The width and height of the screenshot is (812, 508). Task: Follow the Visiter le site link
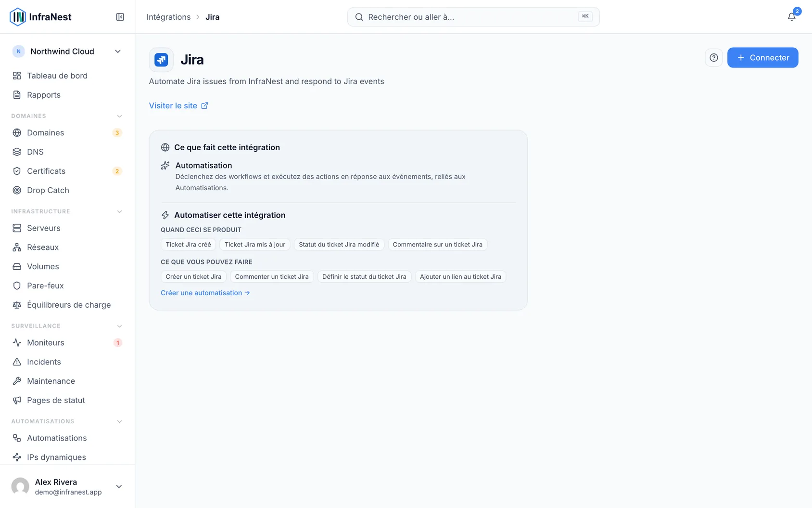[178, 105]
